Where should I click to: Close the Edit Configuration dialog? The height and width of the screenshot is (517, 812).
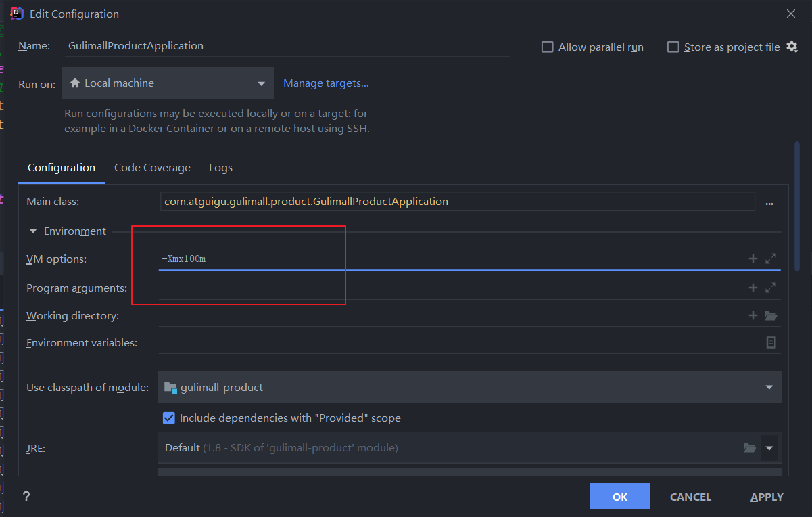pos(791,13)
